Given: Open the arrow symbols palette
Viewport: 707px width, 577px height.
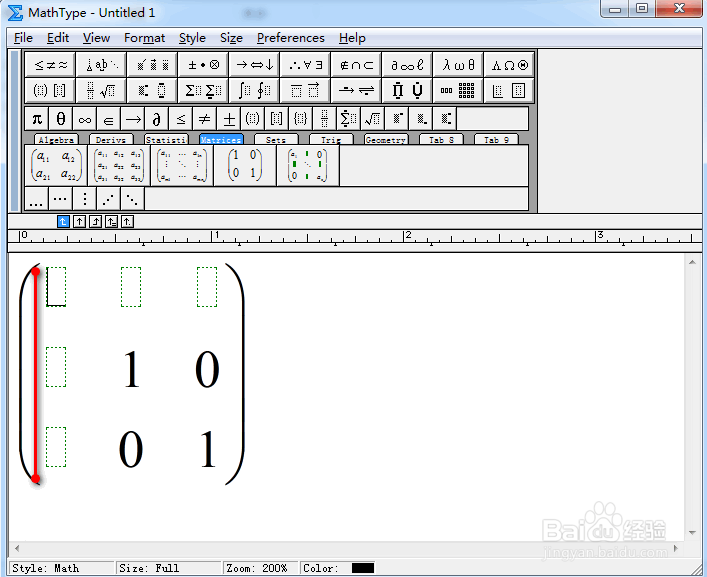Looking at the screenshot, I should [x=254, y=65].
